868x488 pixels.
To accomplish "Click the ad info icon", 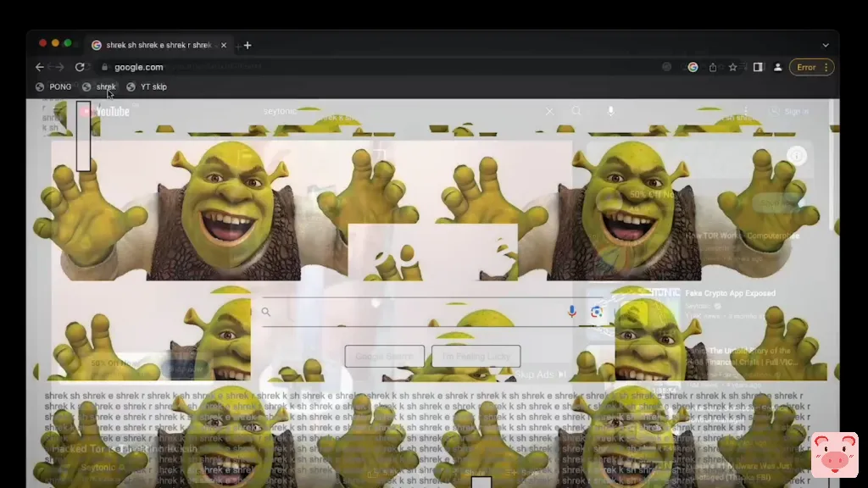I will coord(797,156).
